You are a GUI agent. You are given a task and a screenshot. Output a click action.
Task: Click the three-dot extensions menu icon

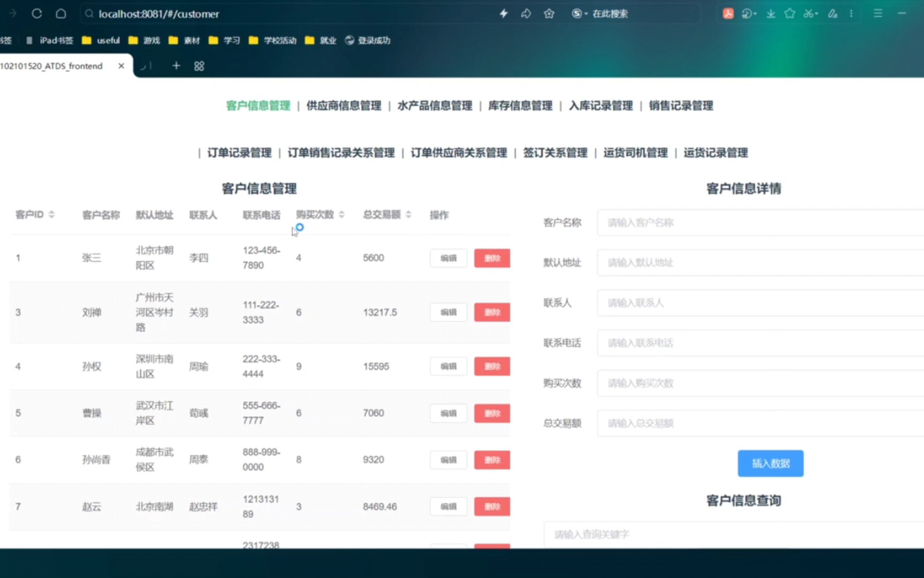[851, 13]
